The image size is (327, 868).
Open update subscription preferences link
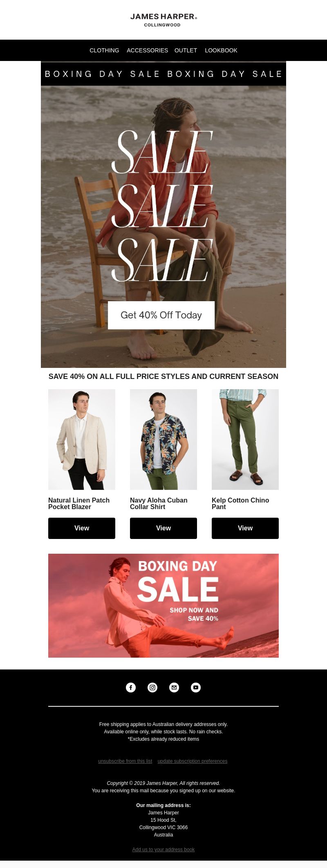click(193, 761)
